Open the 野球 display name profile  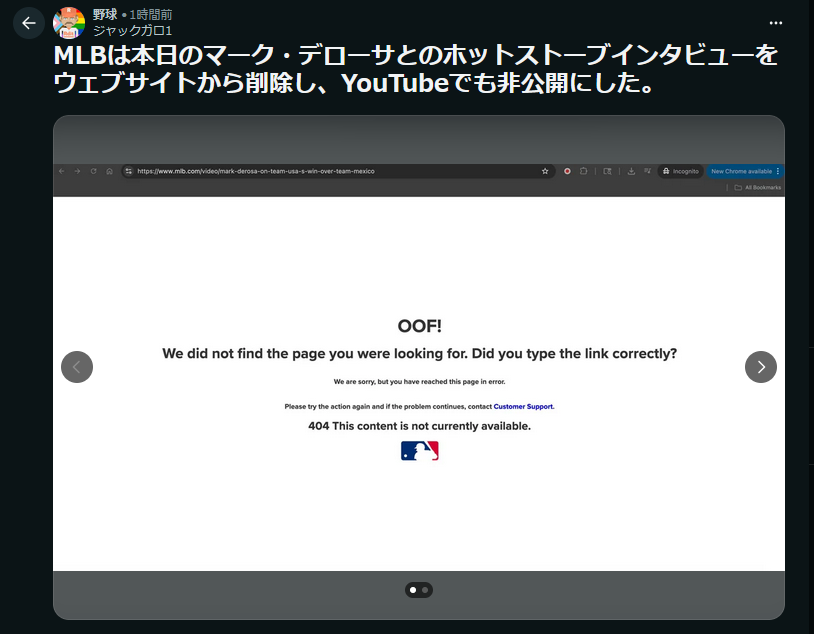click(105, 15)
